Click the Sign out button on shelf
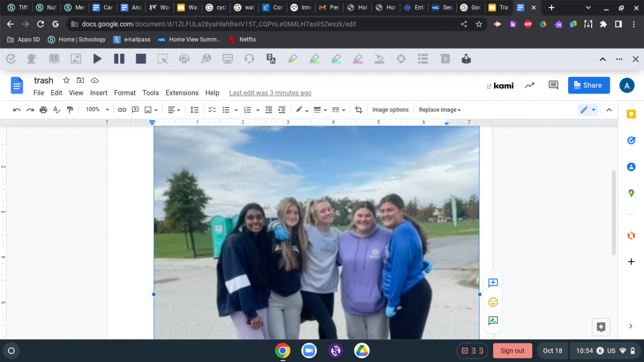Screen dimensions: 644x362 pos(513,351)
